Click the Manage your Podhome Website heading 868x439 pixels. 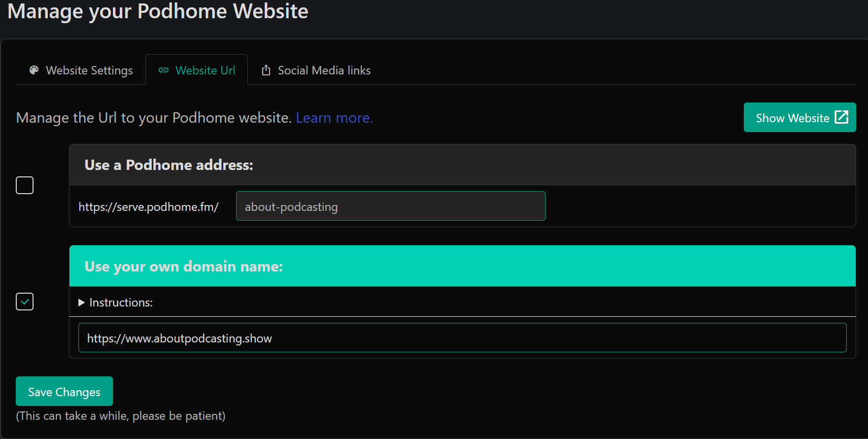click(x=158, y=11)
